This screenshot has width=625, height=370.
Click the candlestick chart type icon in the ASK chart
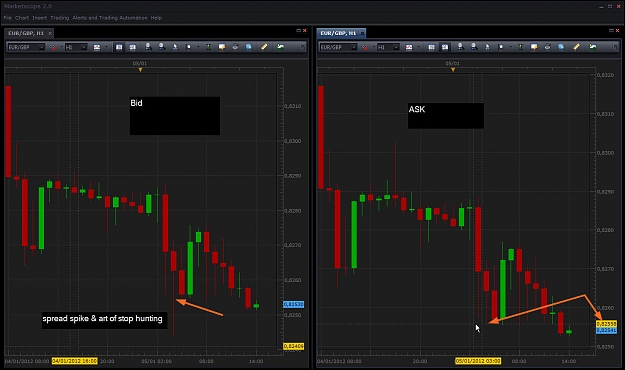(x=409, y=47)
